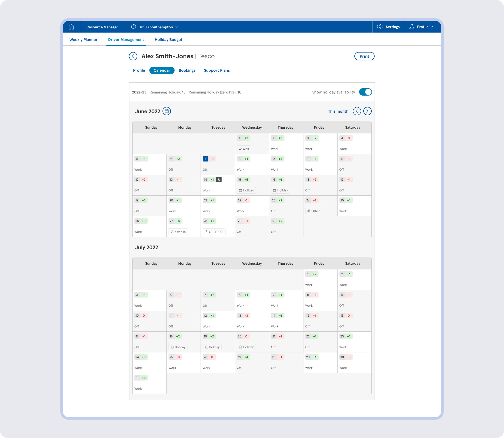
Task: Open the date picker icon next to June 2022
Action: click(x=167, y=111)
